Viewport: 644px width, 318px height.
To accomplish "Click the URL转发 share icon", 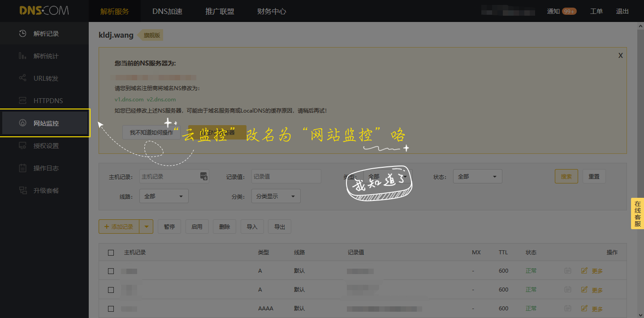I will [22, 78].
